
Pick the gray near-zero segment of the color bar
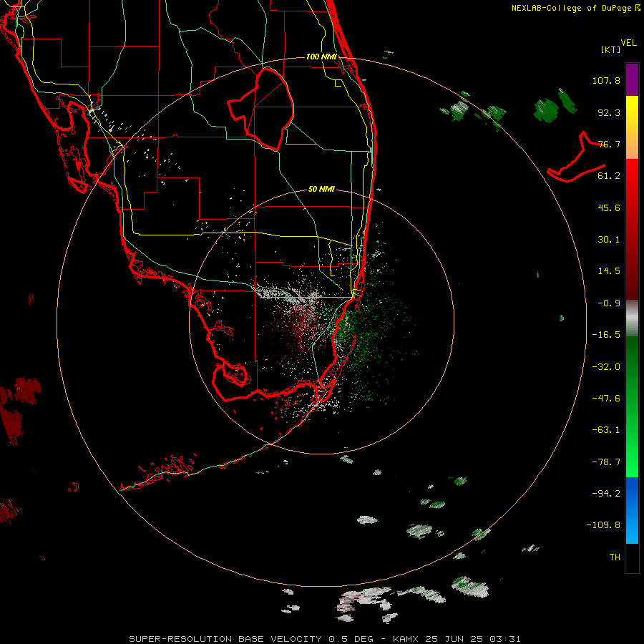click(632, 318)
